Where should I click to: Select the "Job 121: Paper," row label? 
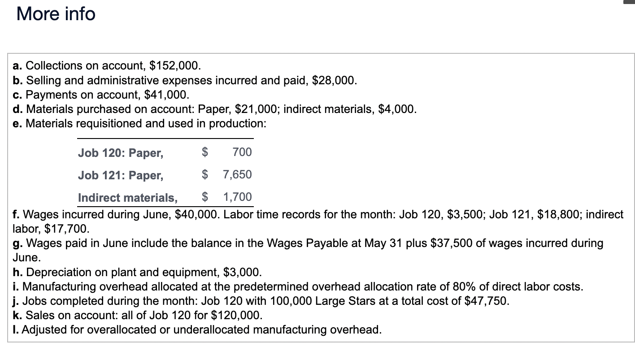[121, 175]
